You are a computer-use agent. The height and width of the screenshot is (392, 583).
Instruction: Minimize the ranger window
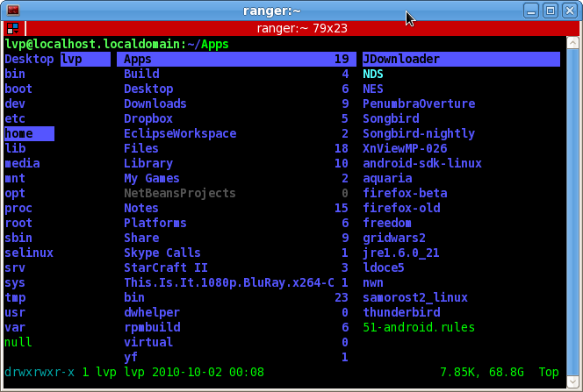532,11
